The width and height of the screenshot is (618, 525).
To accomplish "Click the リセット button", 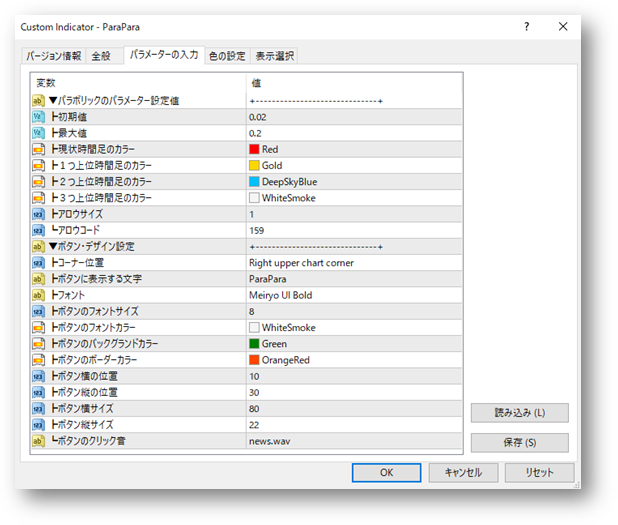I will tap(540, 473).
